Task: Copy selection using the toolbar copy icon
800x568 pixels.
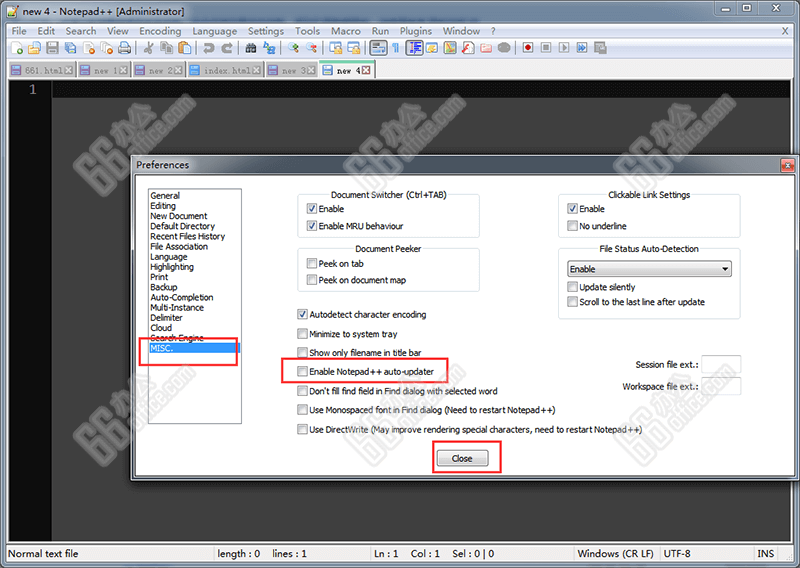Action: point(166,48)
